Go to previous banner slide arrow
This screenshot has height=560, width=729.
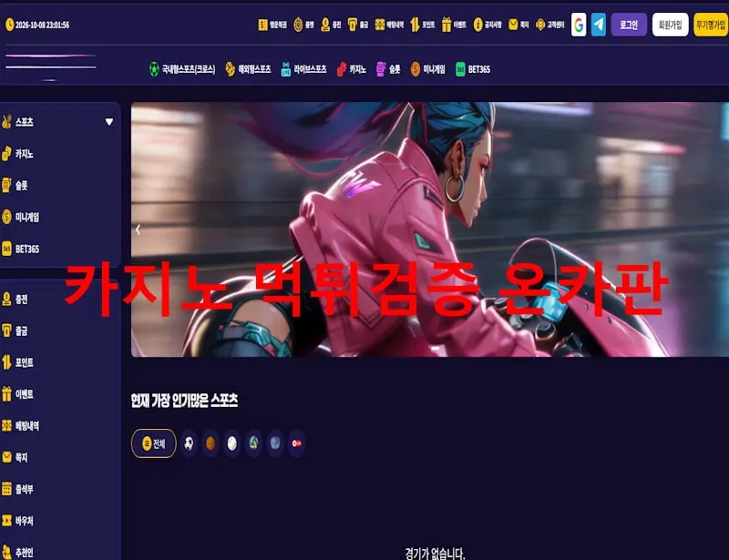[x=139, y=229]
